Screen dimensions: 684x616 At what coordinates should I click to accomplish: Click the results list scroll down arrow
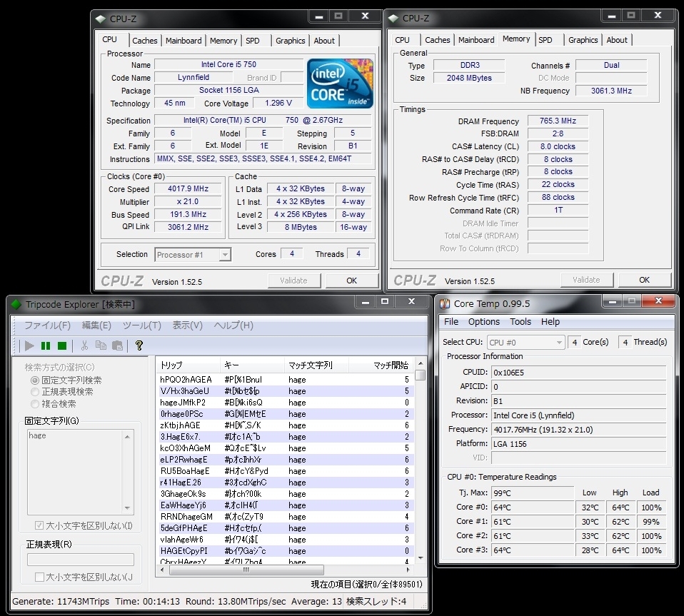(421, 558)
